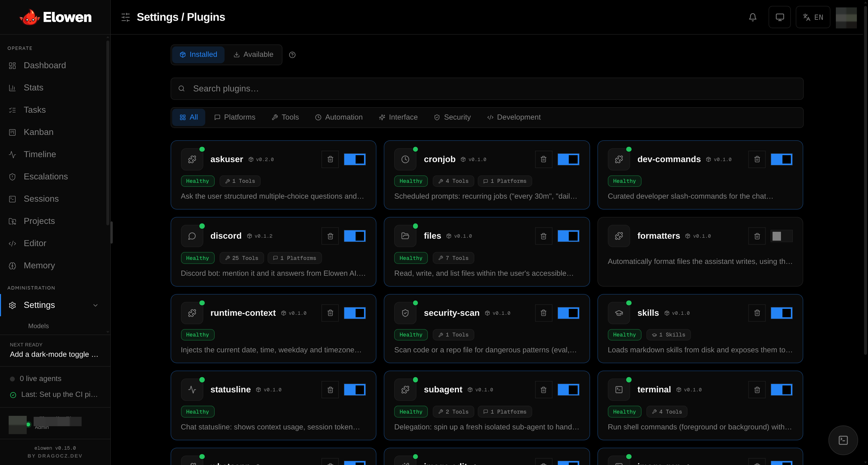Click the cronjob trash icon
Viewport: 868px width, 465px height.
point(544,159)
